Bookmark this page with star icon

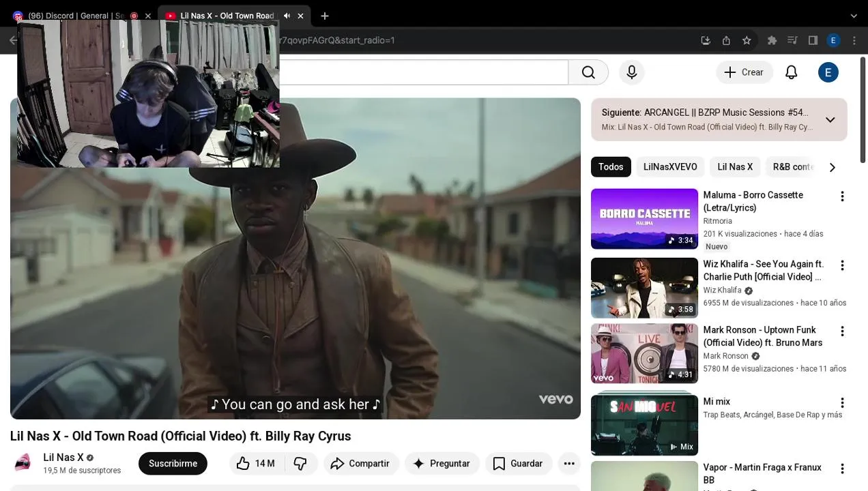(747, 41)
